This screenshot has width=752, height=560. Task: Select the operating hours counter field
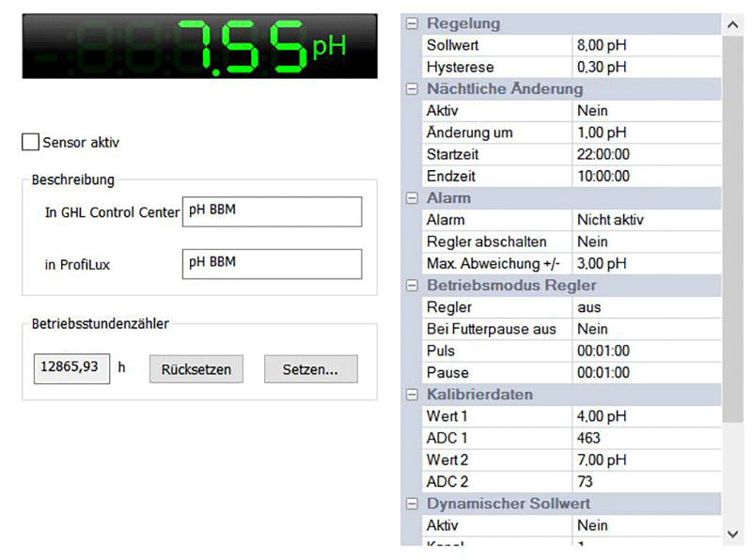[71, 368]
